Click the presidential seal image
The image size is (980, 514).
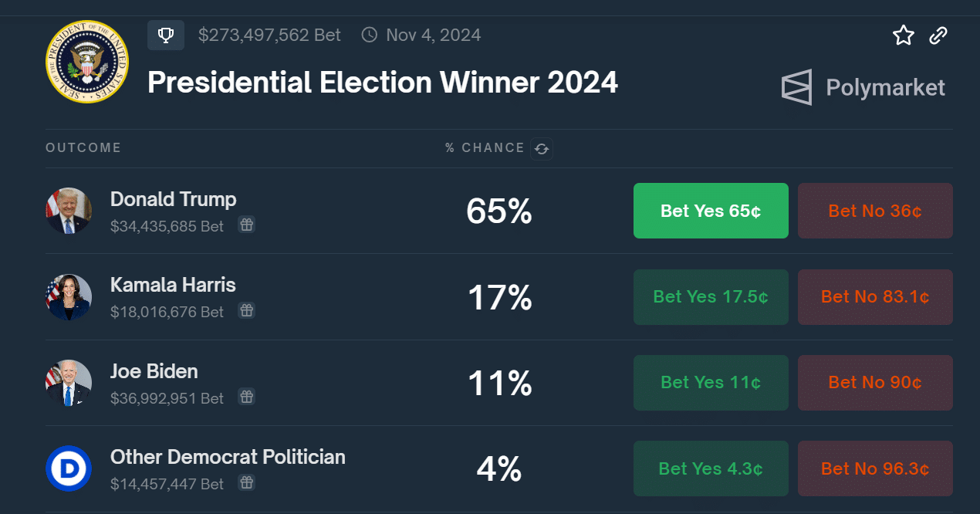(87, 62)
